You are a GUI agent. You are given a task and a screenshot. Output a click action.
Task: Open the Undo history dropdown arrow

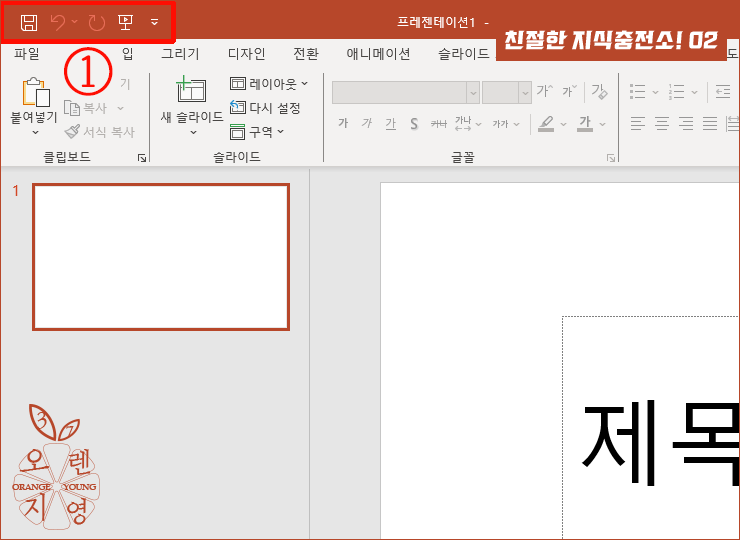click(x=75, y=22)
